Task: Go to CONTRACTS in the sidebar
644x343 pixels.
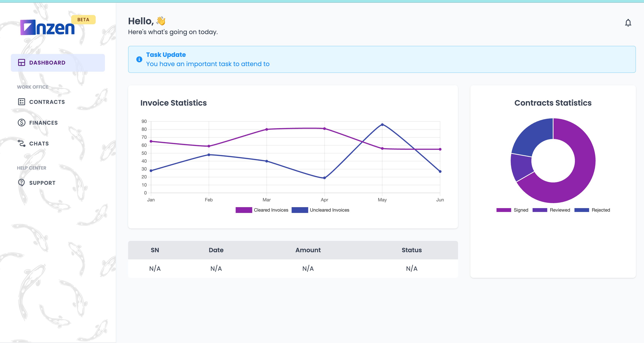Action: 47,102
